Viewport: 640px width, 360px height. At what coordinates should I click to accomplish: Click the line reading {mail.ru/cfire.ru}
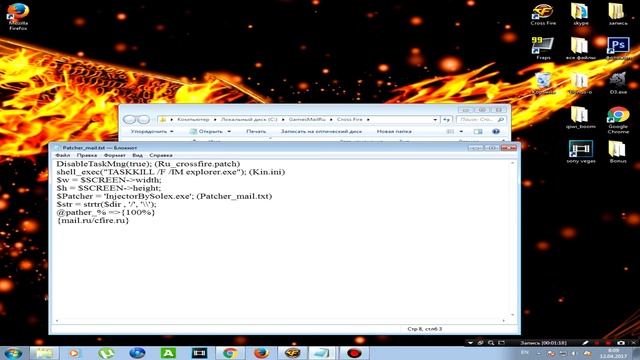coord(93,220)
